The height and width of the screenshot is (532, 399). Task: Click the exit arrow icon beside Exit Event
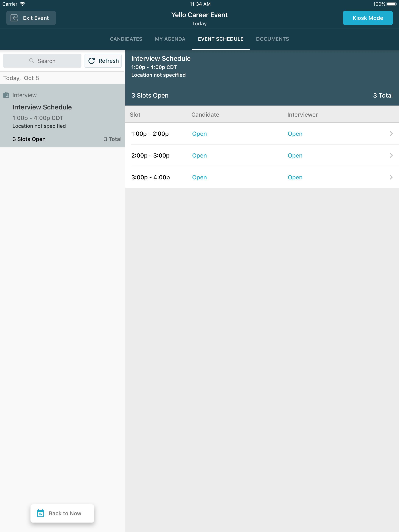coord(14,18)
